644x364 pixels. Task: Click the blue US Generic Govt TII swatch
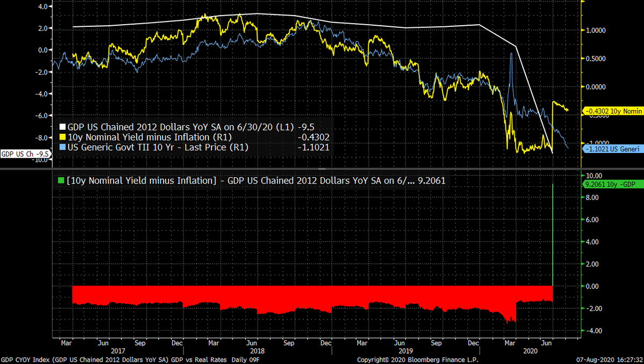(62, 147)
